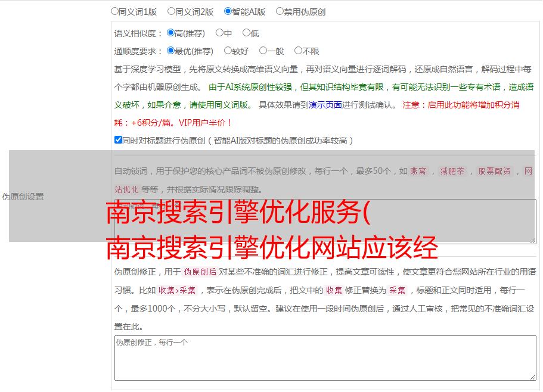This screenshot has width=543, height=392.
Task: Click the 自动锁词 textarea
Action: (325, 222)
